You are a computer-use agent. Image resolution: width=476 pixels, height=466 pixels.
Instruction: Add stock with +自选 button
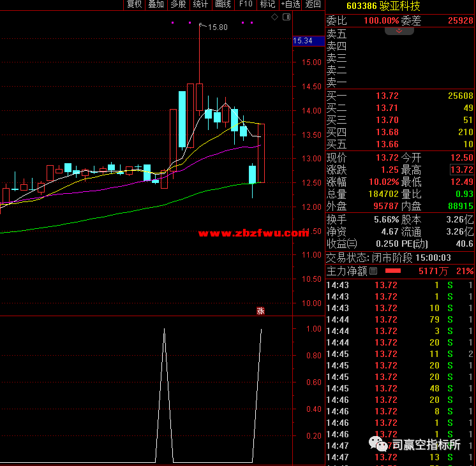coord(290,4)
